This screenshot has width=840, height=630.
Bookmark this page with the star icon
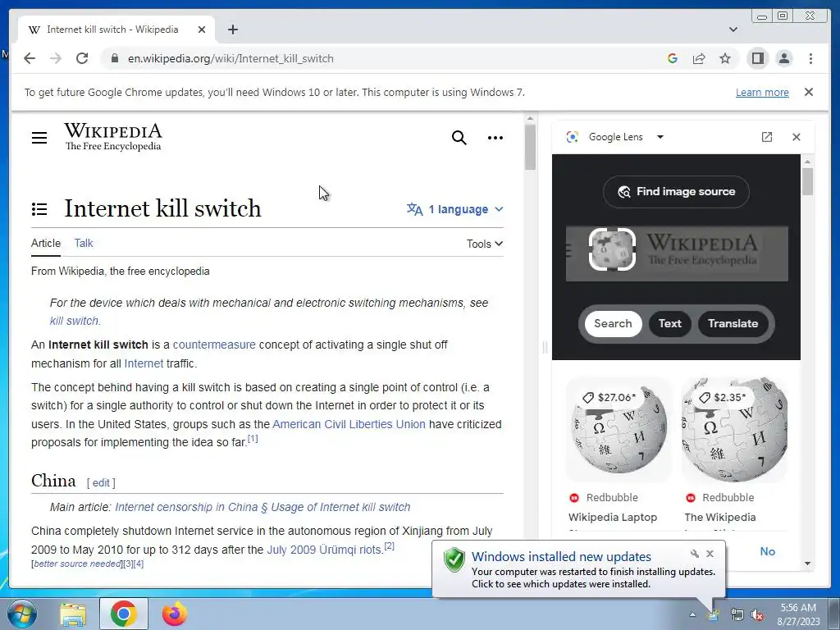[725, 58]
